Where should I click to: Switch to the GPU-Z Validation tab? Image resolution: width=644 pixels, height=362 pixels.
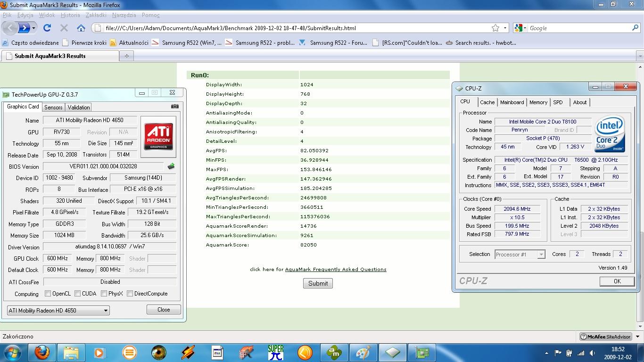click(78, 107)
